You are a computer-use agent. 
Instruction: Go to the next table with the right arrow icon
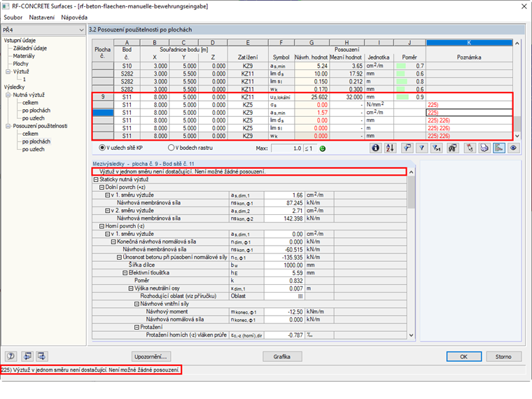pos(42,356)
